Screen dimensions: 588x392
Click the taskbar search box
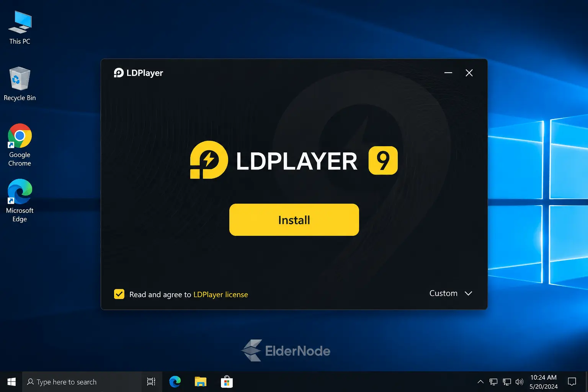[x=82, y=382]
